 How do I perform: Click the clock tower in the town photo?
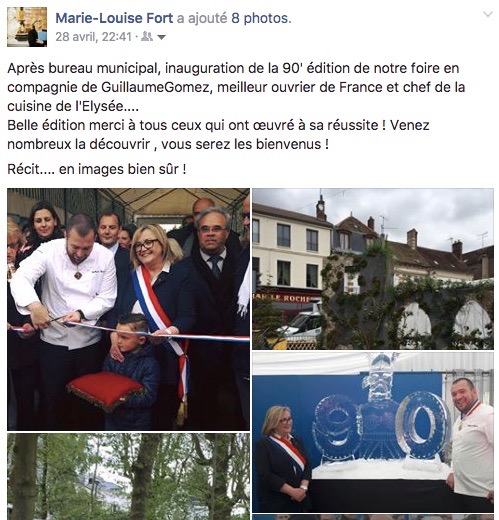pos(321,208)
